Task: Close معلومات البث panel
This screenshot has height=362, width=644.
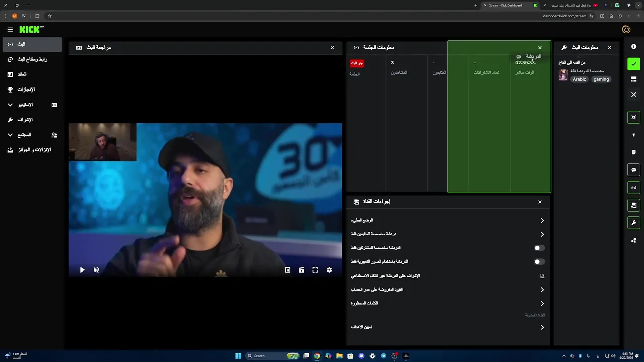Action: click(x=609, y=48)
